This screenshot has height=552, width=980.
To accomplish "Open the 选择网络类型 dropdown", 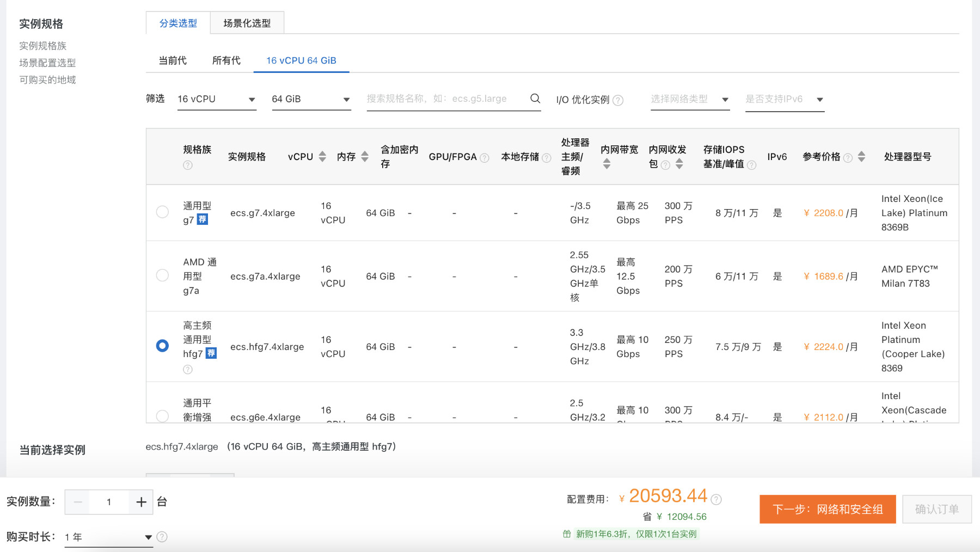I will [x=690, y=99].
